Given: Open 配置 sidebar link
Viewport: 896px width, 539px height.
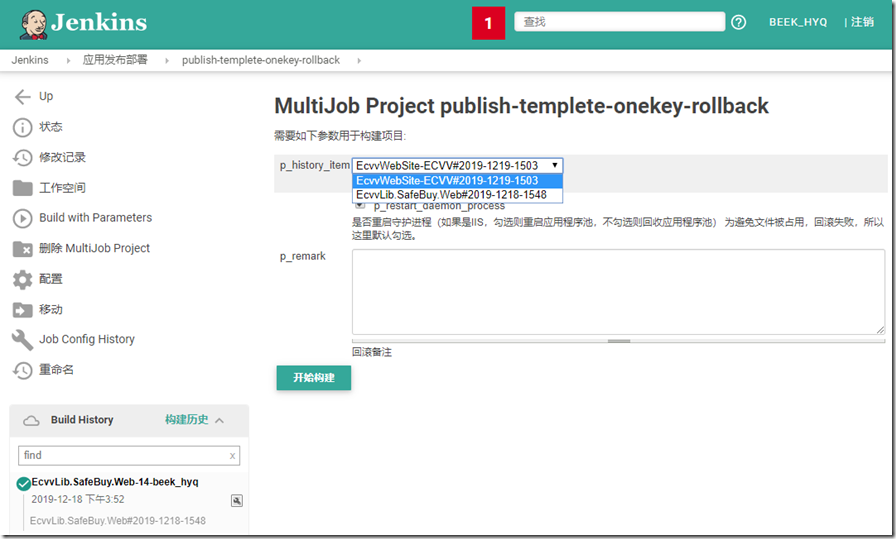Looking at the screenshot, I should [x=51, y=279].
